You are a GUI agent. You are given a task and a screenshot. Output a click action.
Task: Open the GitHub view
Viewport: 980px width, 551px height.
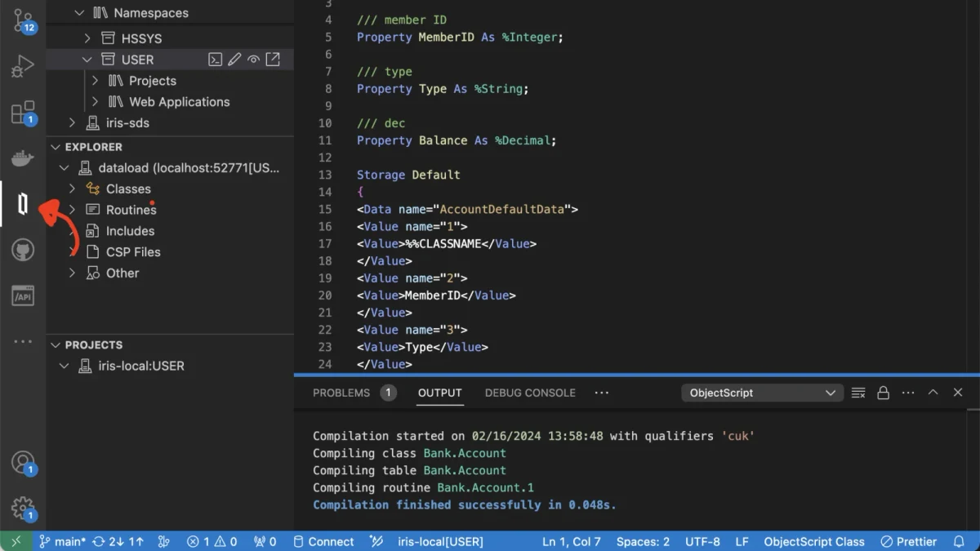[x=23, y=250]
